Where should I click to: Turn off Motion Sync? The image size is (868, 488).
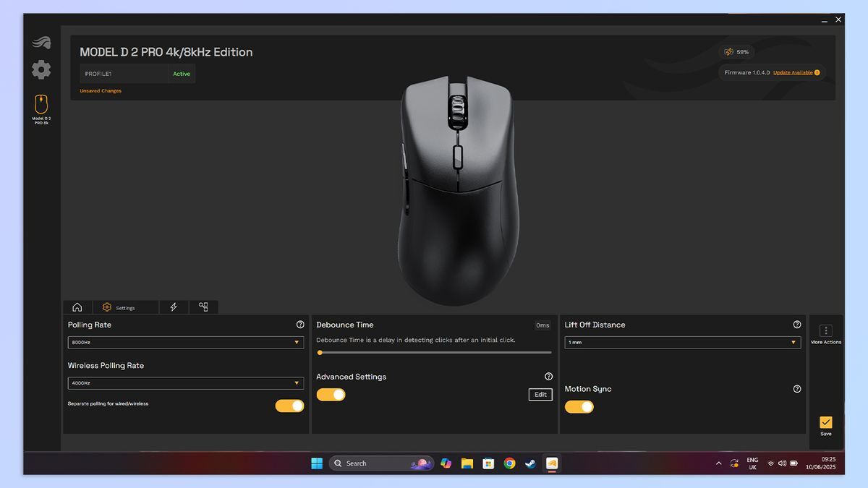point(579,406)
